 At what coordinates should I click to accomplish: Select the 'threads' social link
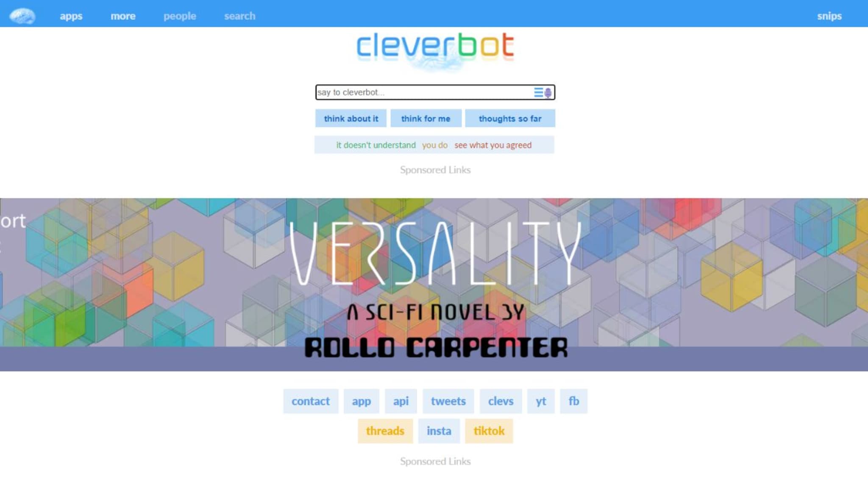tap(384, 430)
